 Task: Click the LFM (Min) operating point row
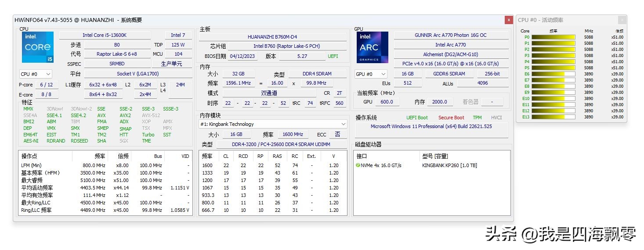tap(105, 165)
